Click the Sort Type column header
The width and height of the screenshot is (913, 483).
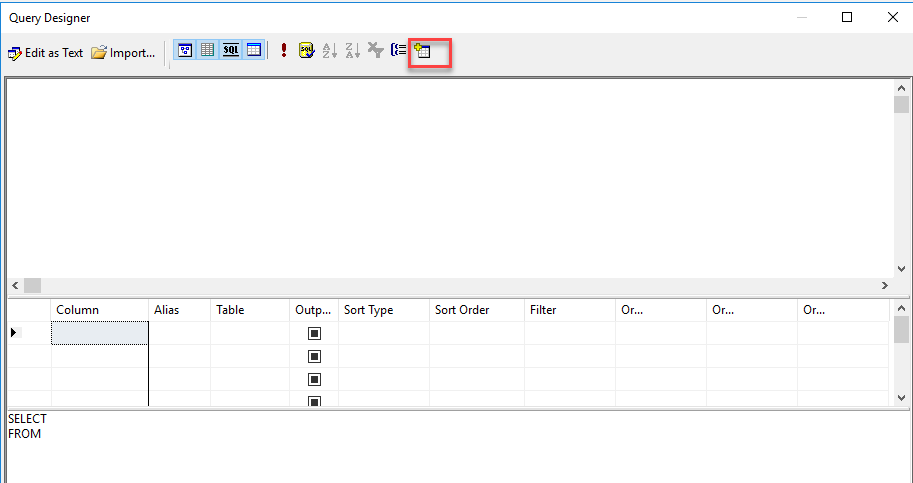click(384, 310)
